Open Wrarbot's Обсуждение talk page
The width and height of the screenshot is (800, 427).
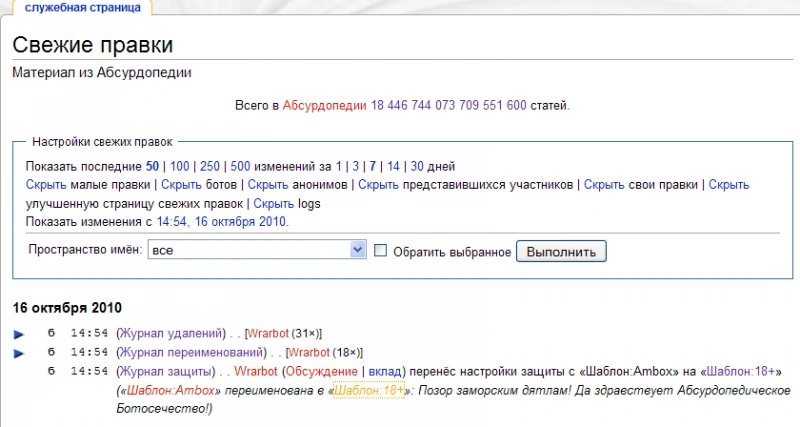tap(321, 371)
